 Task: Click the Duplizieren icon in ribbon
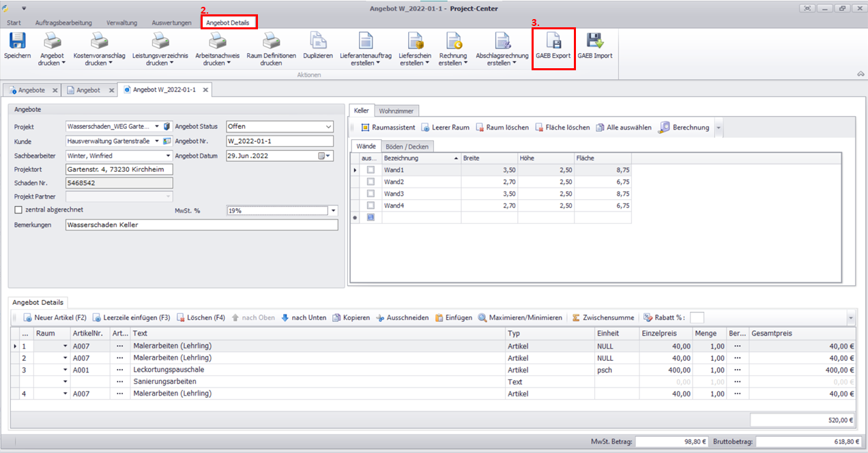click(x=317, y=41)
